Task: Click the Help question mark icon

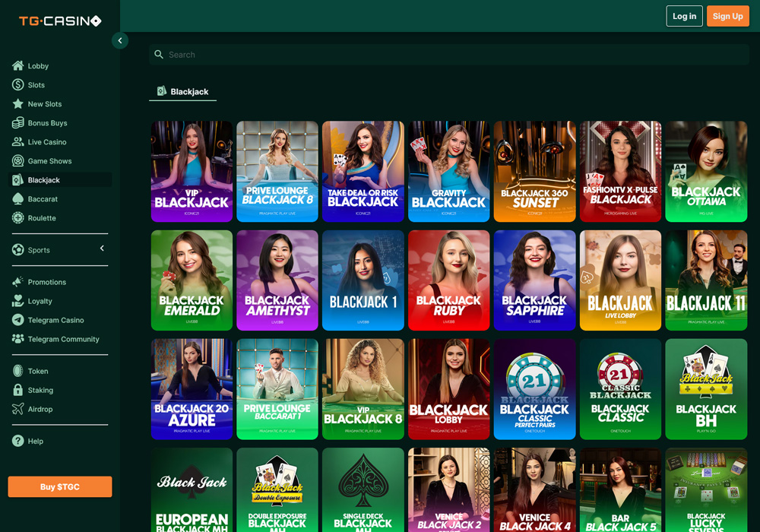Action: (18, 441)
